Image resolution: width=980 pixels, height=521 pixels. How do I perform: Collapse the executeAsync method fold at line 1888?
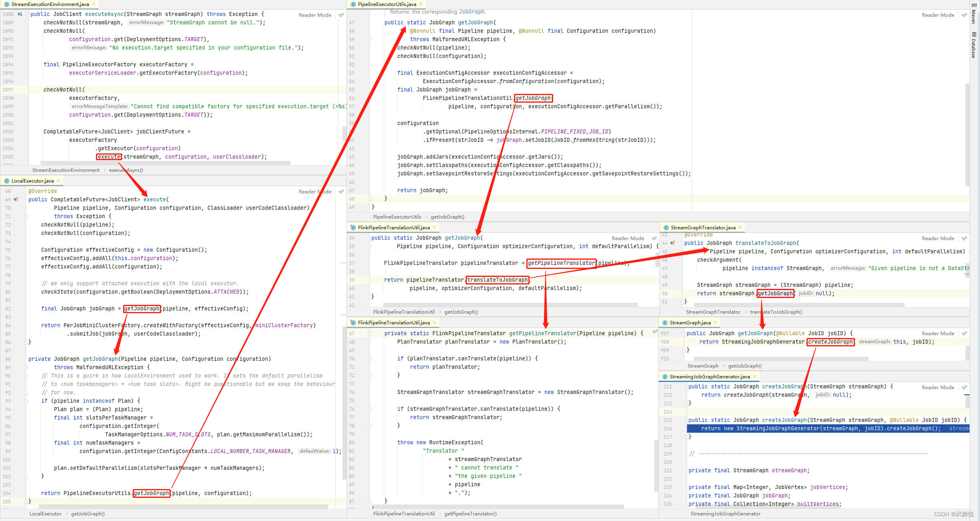(x=28, y=14)
